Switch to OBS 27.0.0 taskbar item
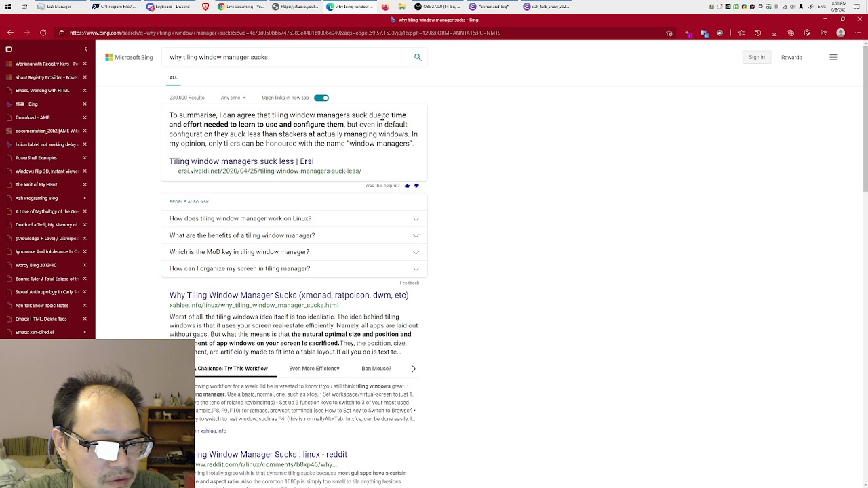 [x=439, y=7]
